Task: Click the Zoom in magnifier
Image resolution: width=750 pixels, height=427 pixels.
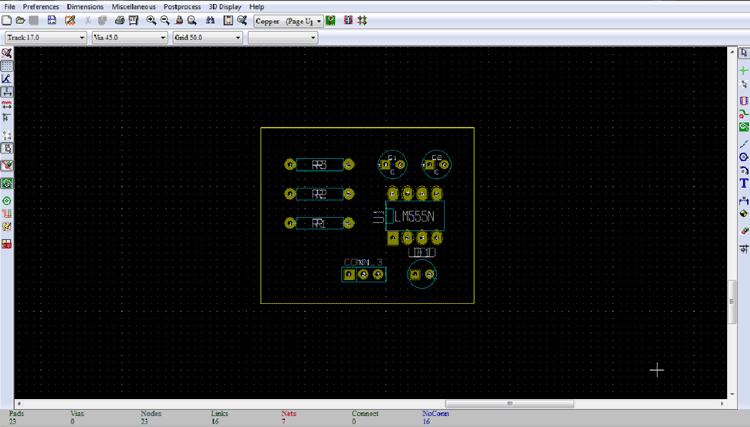Action: (151, 21)
